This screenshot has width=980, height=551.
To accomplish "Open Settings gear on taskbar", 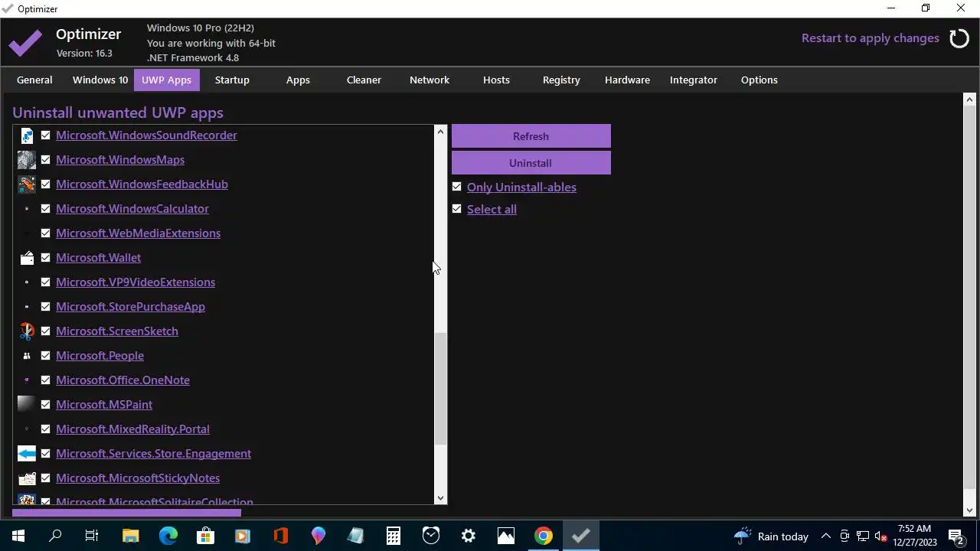I will click(468, 536).
